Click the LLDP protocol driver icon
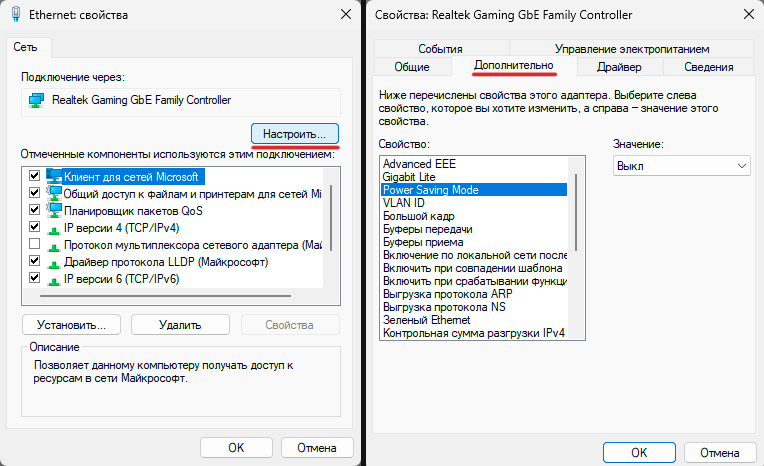The image size is (764, 466). pos(54,263)
